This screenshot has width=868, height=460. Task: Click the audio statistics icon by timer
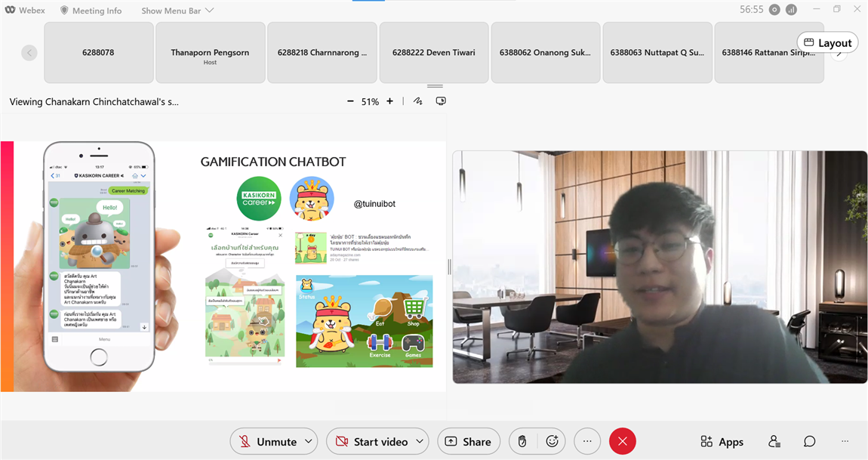(x=791, y=10)
